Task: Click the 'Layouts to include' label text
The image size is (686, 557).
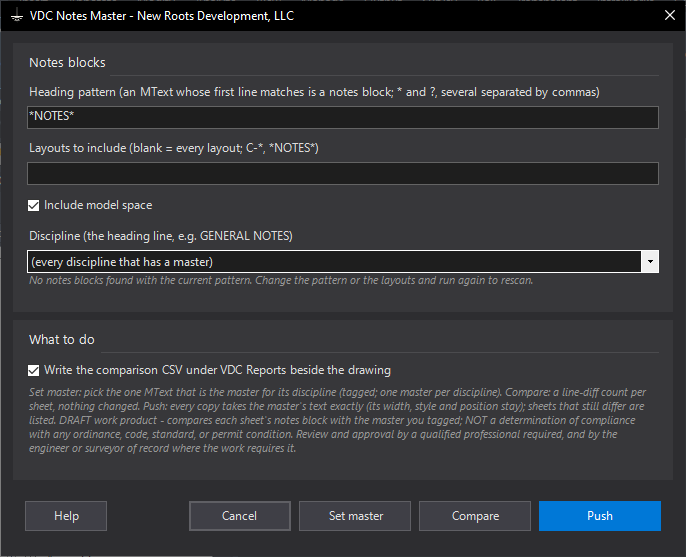Action: coord(174,148)
